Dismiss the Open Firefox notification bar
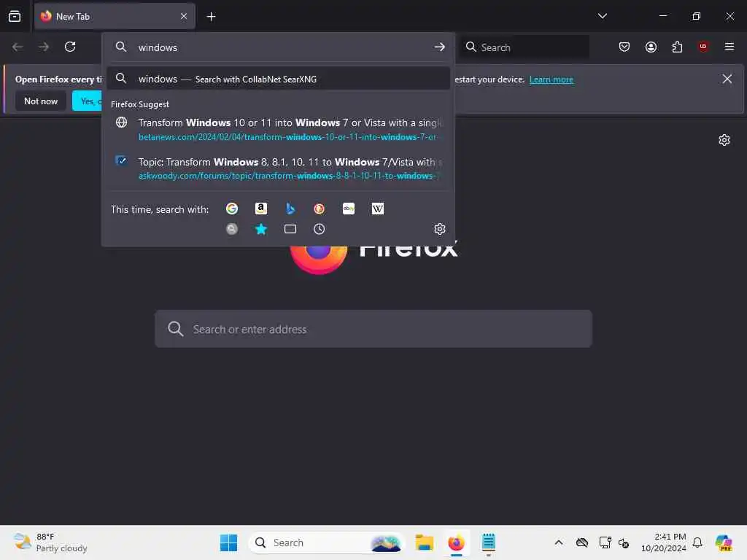The image size is (747, 560). [727, 79]
